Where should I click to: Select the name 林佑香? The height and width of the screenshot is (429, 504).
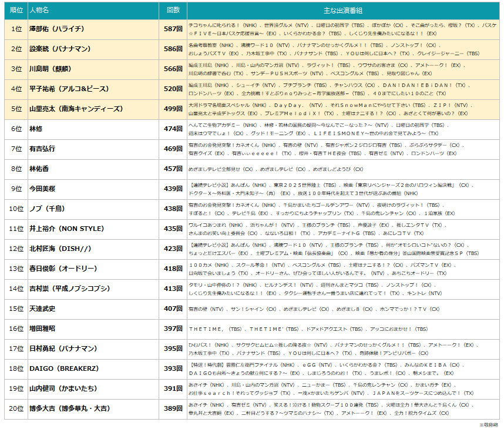(41, 169)
